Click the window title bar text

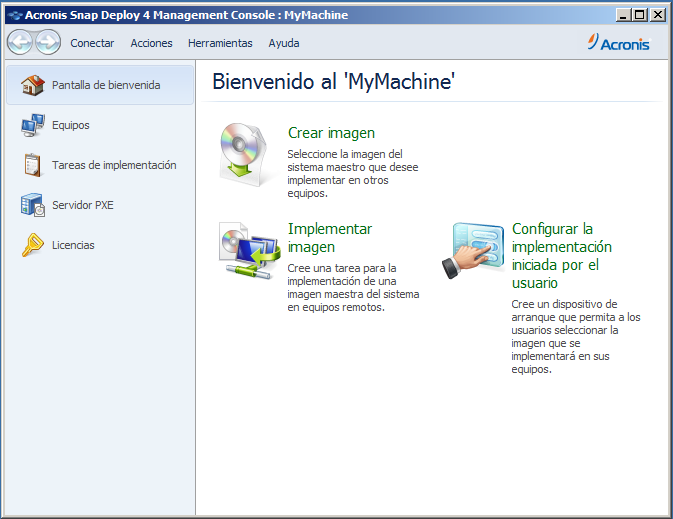tap(186, 15)
